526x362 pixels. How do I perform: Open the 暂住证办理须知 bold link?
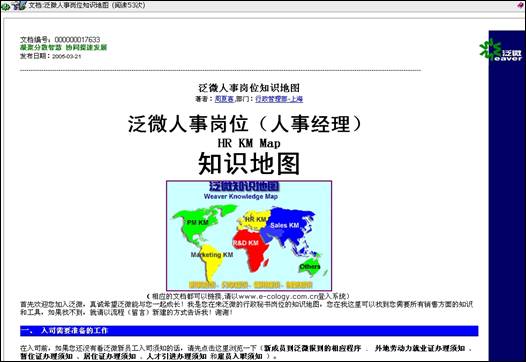click(46, 356)
